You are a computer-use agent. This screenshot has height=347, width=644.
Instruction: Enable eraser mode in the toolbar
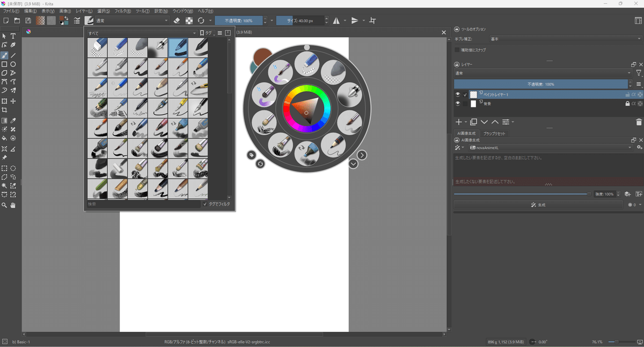(177, 20)
